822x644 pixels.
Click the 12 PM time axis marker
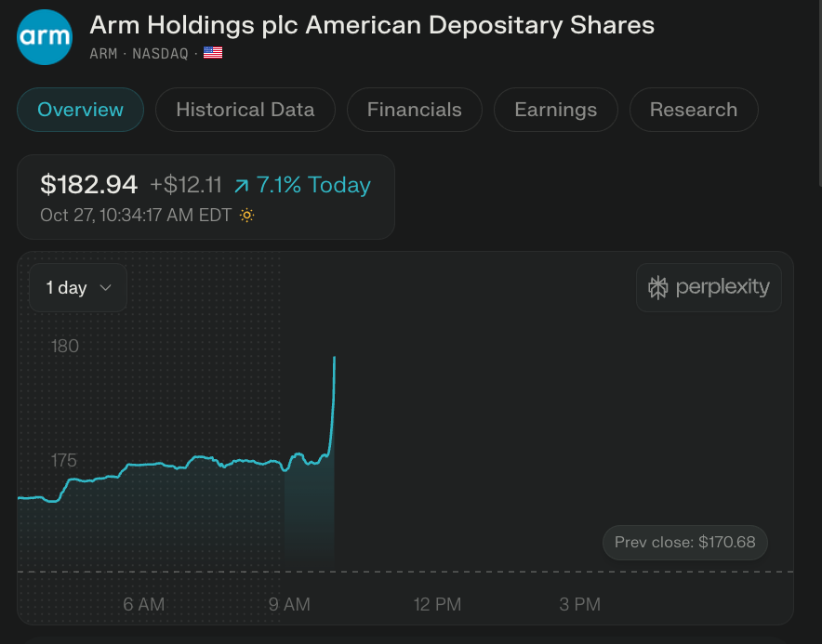click(437, 604)
